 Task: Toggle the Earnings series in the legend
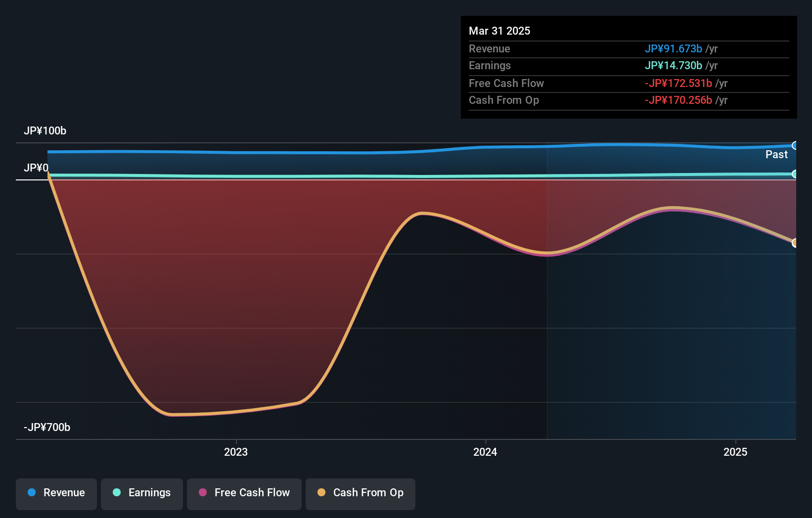(142, 494)
